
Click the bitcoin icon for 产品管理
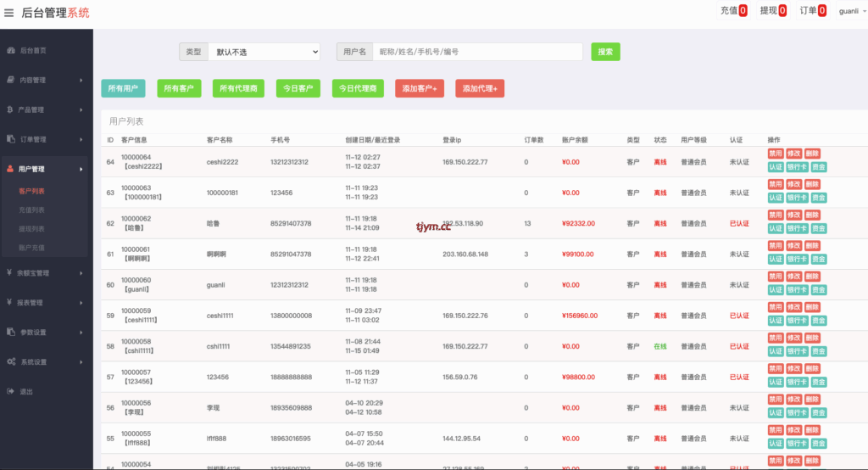(x=10, y=109)
